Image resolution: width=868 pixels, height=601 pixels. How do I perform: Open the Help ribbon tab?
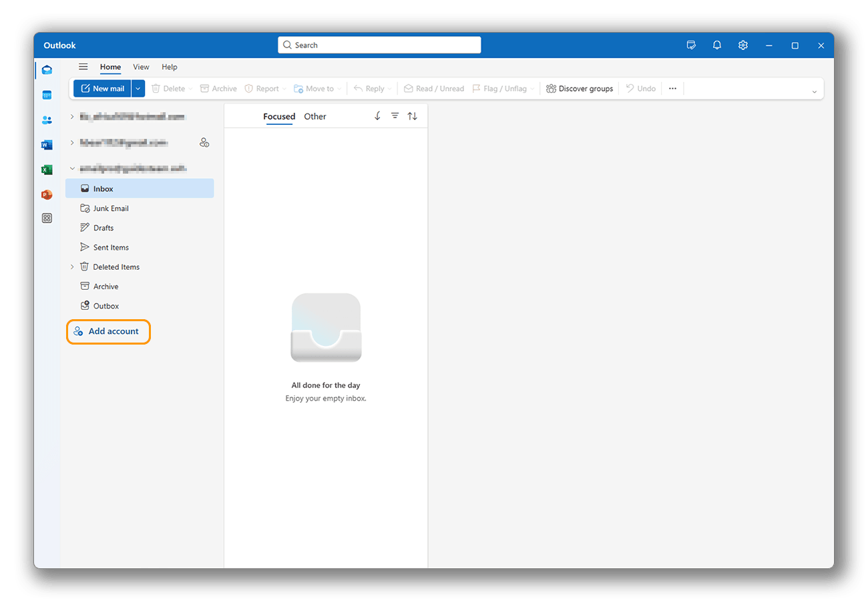tap(170, 67)
